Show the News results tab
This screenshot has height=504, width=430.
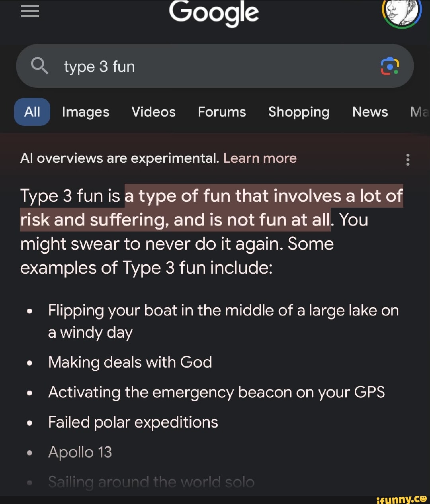pos(370,112)
